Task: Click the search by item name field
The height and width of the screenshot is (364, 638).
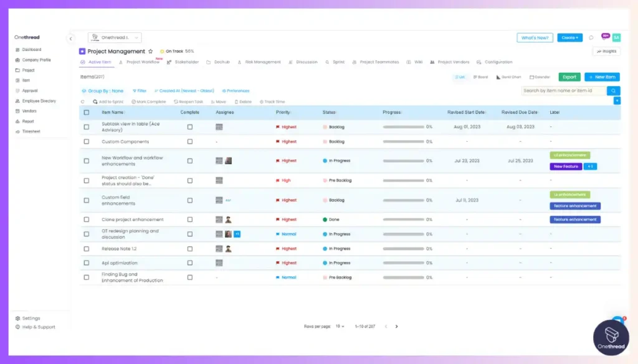Action: (563, 91)
